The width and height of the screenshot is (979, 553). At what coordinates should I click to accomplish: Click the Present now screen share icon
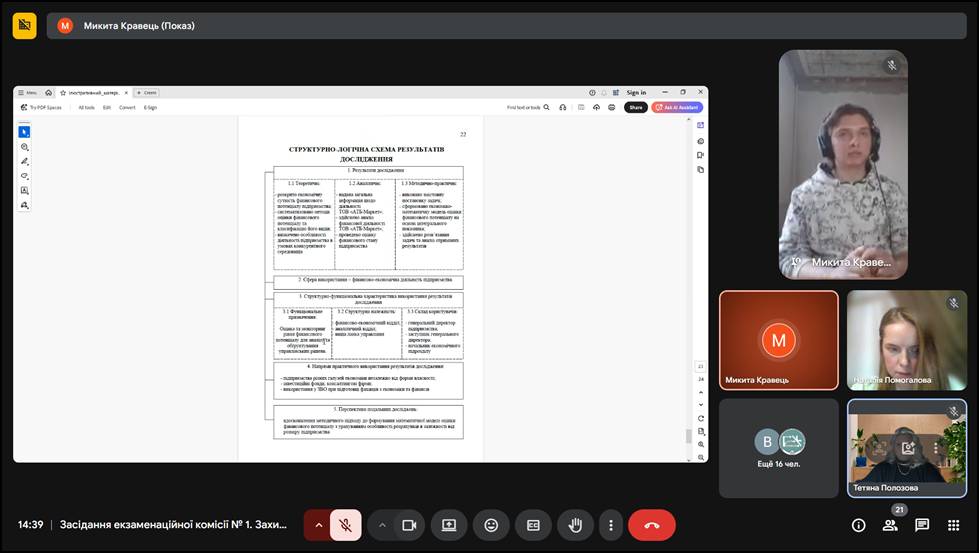[x=449, y=525]
